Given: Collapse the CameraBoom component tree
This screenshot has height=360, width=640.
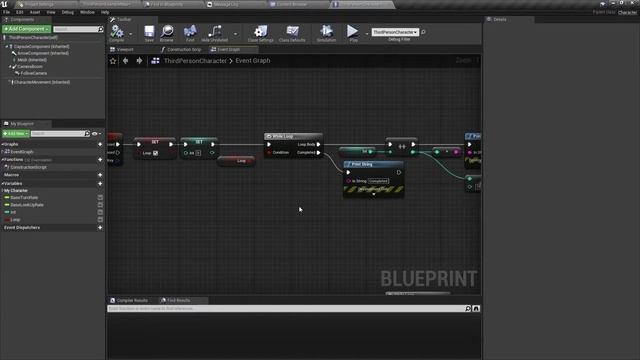Looking at the screenshot, I should [10, 67].
